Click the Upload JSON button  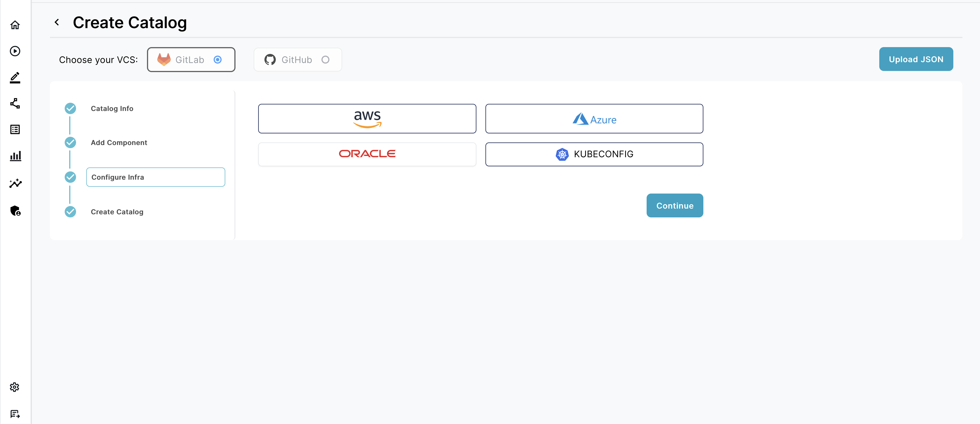[x=916, y=59]
